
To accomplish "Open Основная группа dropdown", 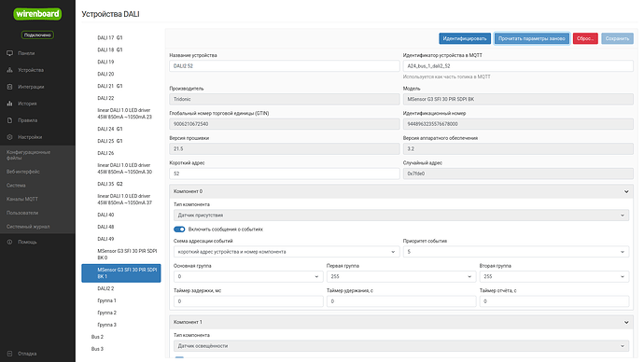I will pos(248,276).
